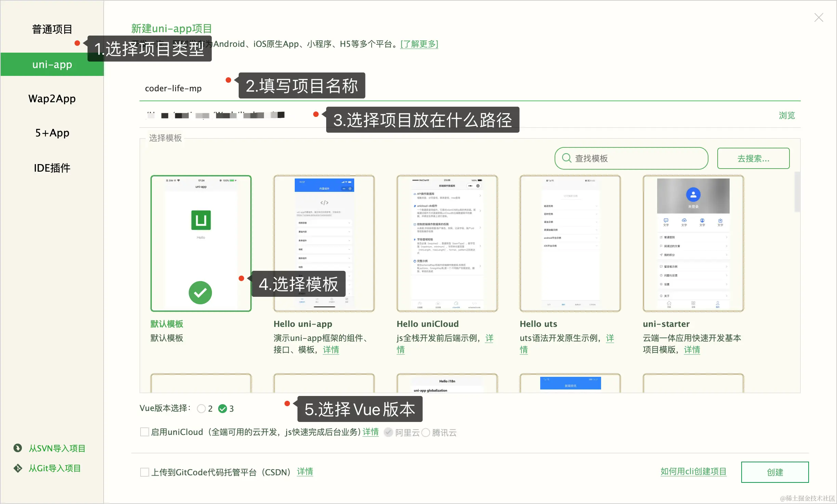This screenshot has height=504, width=837.
Task: Open 详情 link for Hello uts
Action: 610,338
